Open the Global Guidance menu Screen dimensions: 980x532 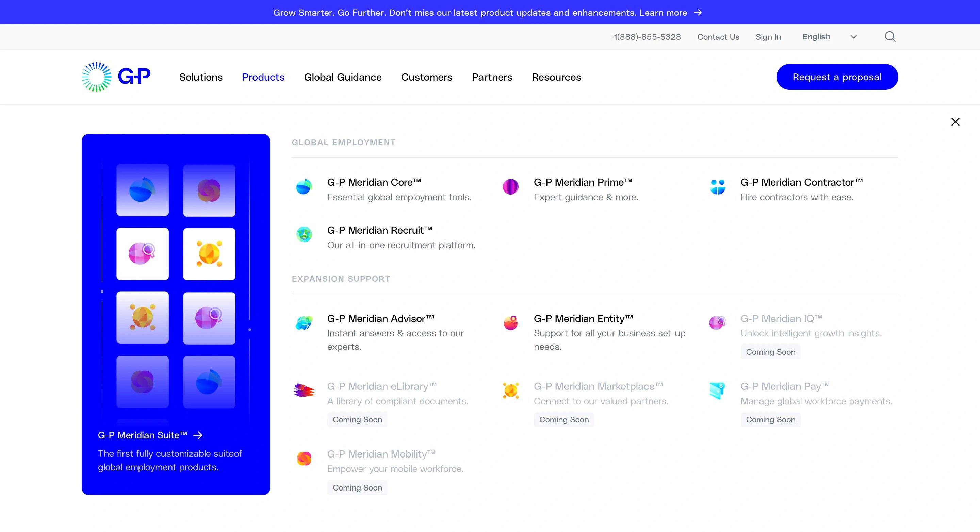pyautogui.click(x=343, y=77)
